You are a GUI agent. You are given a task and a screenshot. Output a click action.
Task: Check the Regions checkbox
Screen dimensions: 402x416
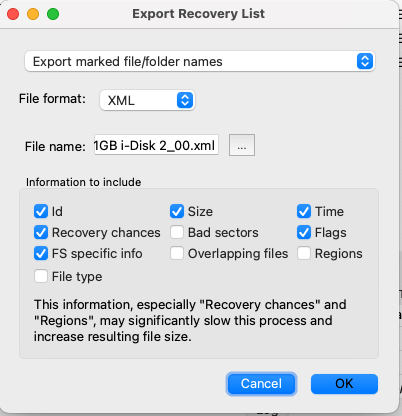(x=304, y=253)
